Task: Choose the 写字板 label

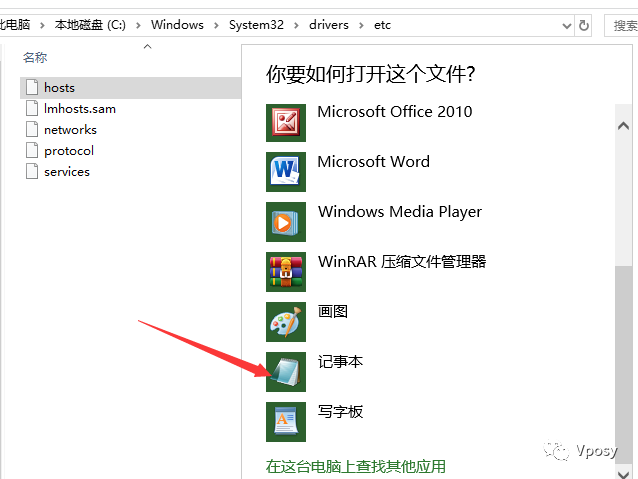Action: [340, 412]
